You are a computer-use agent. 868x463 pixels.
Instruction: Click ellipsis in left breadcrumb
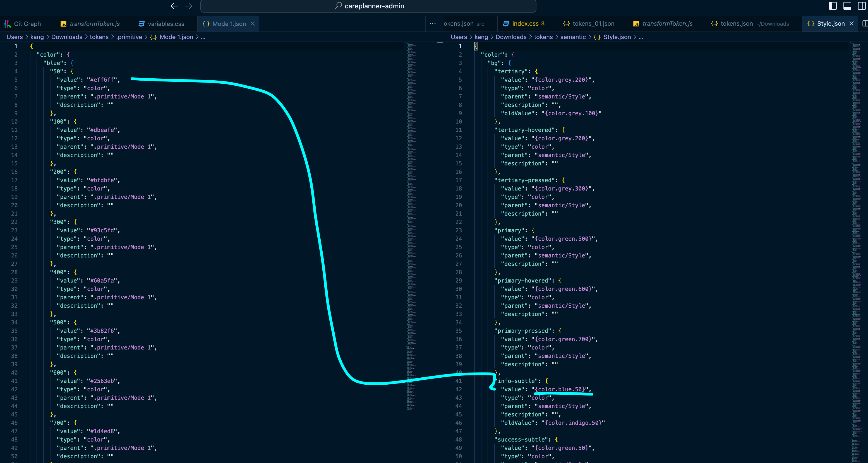click(203, 37)
